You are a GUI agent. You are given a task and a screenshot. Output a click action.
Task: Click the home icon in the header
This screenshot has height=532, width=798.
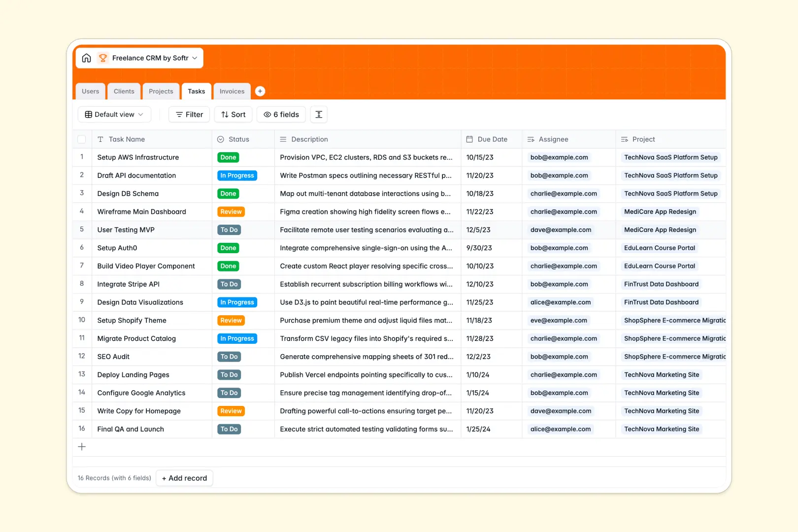tap(86, 58)
